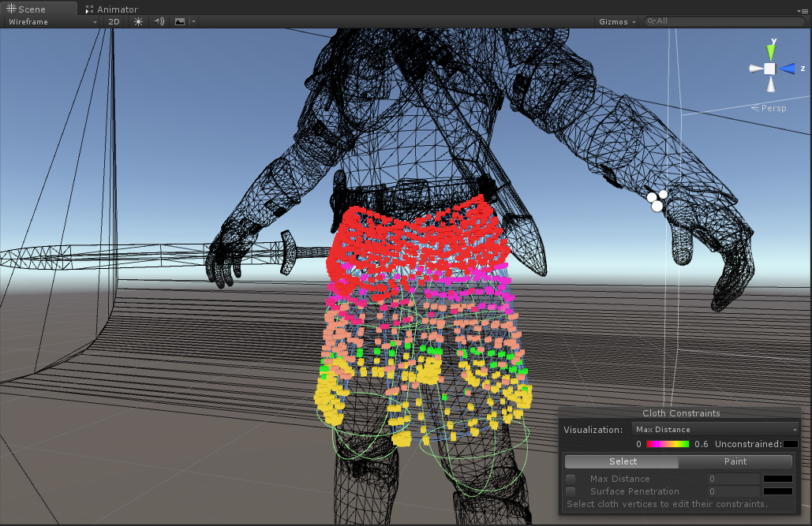Click the Surface Penetration value field
The image size is (812, 526).
point(733,491)
